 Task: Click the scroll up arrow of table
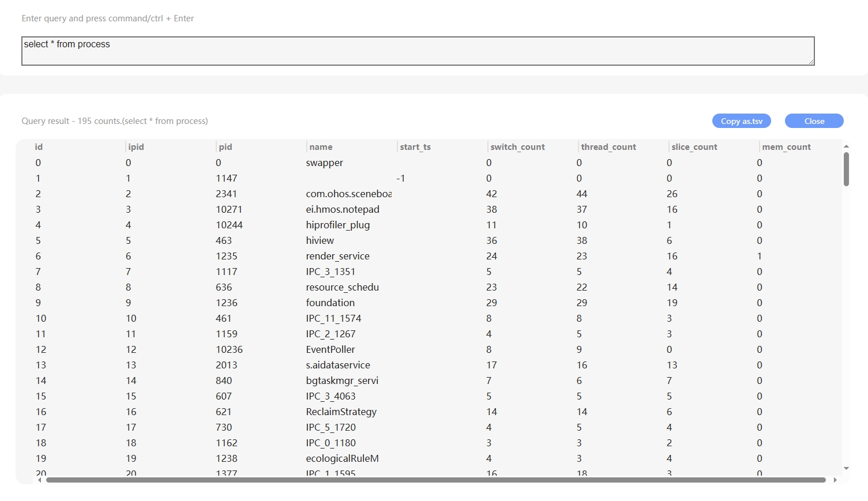click(x=846, y=146)
